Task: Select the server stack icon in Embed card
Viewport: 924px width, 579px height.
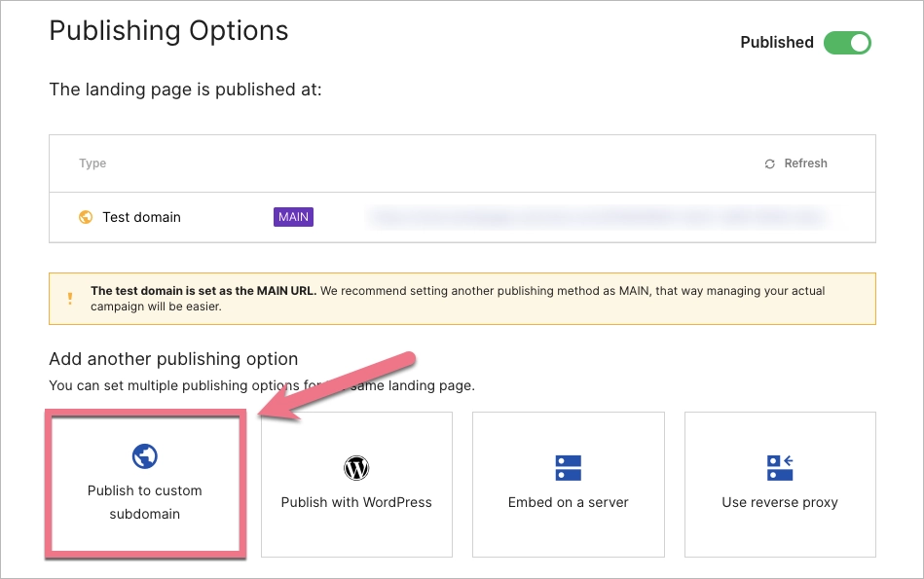Action: tap(568, 467)
